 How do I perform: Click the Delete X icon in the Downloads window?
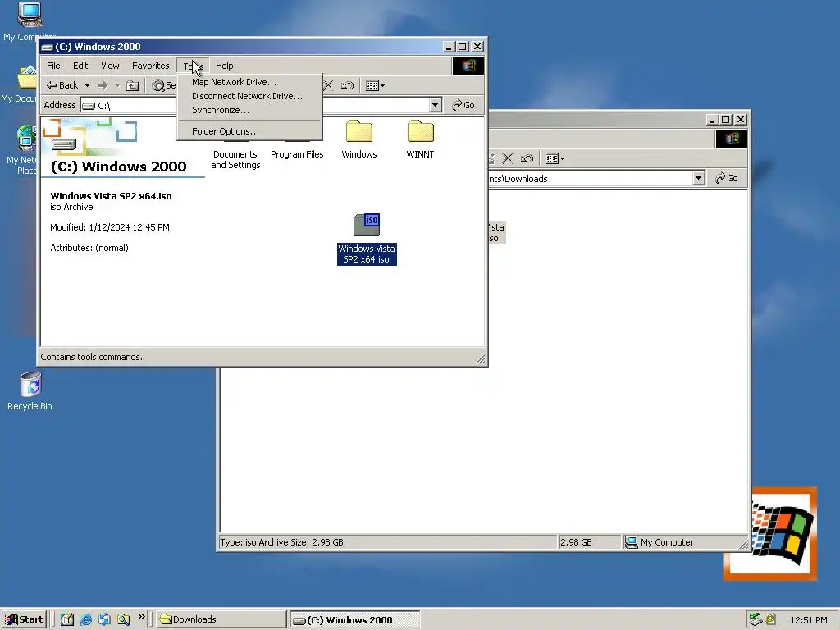click(x=507, y=158)
